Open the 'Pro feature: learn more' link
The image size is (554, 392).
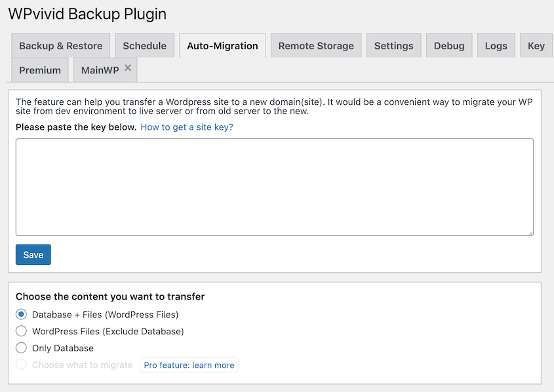[x=189, y=365]
